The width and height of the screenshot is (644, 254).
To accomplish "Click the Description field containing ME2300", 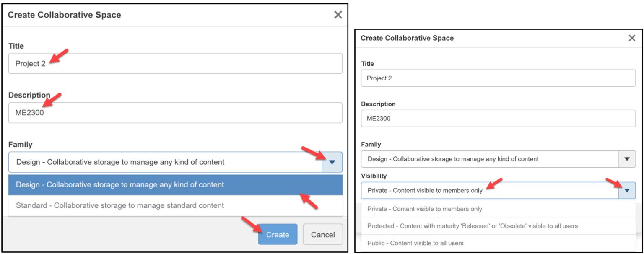I will coord(175,113).
